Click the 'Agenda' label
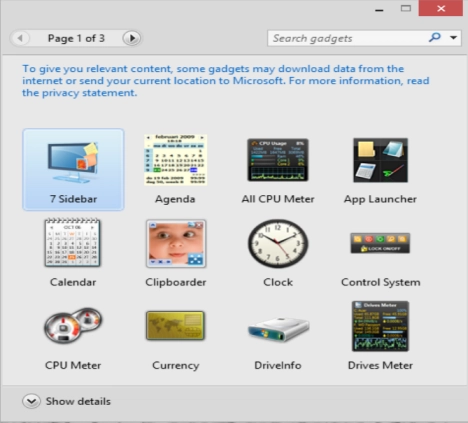 point(175,199)
